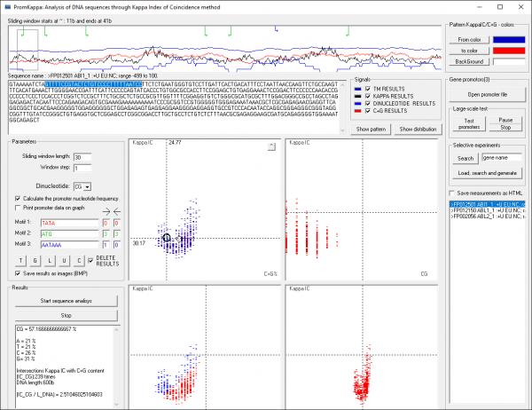
Task: Click the sliding window rectangle on signal graph
Action: pyautogui.click(x=27, y=50)
